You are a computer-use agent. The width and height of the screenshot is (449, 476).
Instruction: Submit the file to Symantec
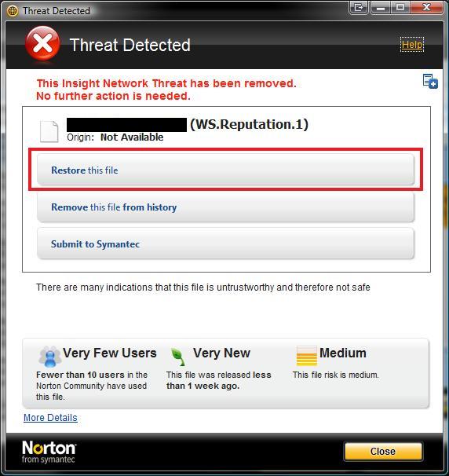tap(225, 243)
